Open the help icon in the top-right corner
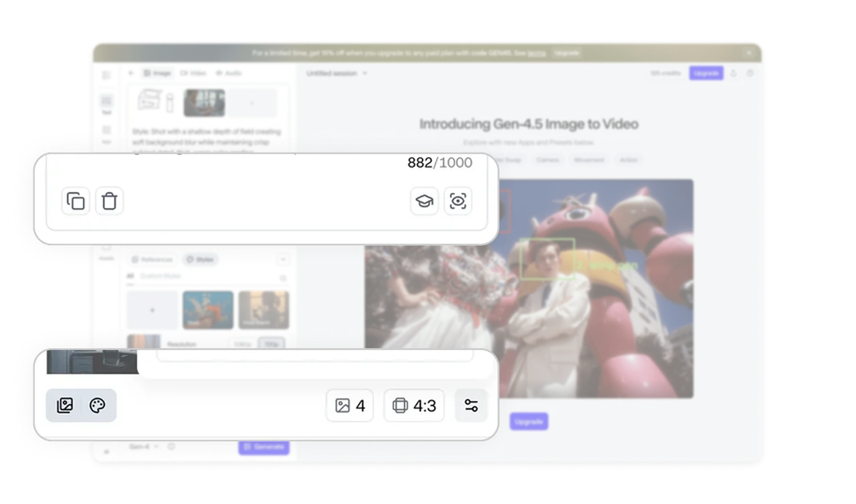 click(750, 73)
